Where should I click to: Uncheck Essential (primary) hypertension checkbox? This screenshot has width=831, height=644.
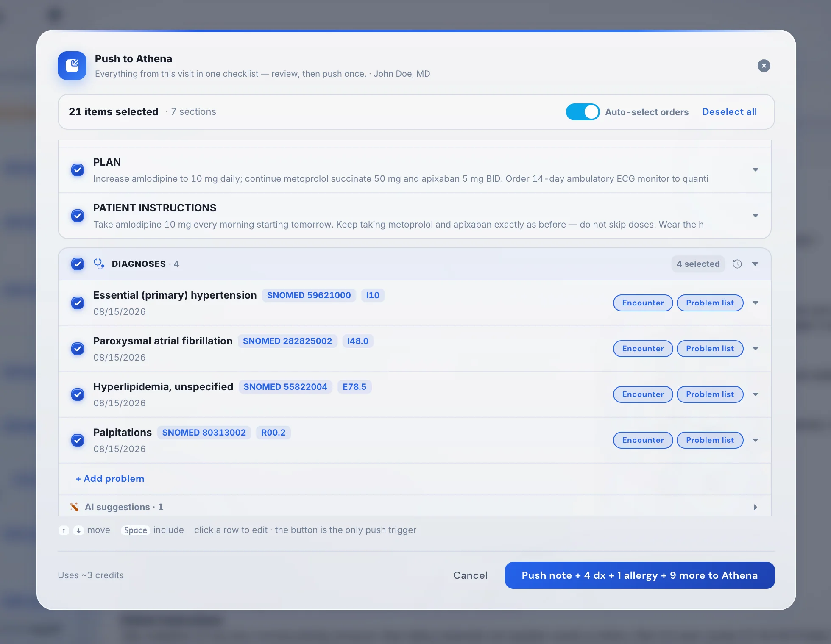coord(77,303)
